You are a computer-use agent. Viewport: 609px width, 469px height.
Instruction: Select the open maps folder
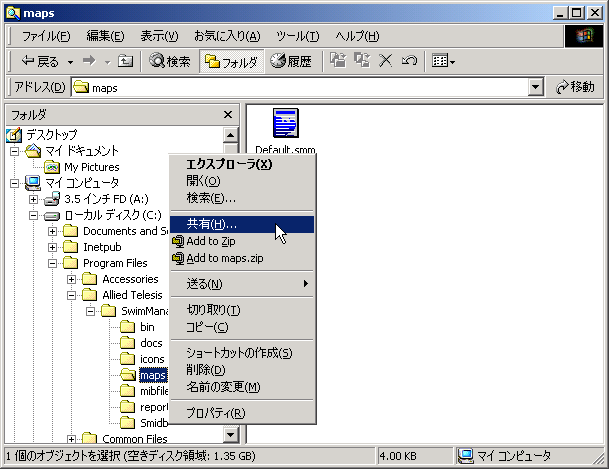(x=153, y=375)
